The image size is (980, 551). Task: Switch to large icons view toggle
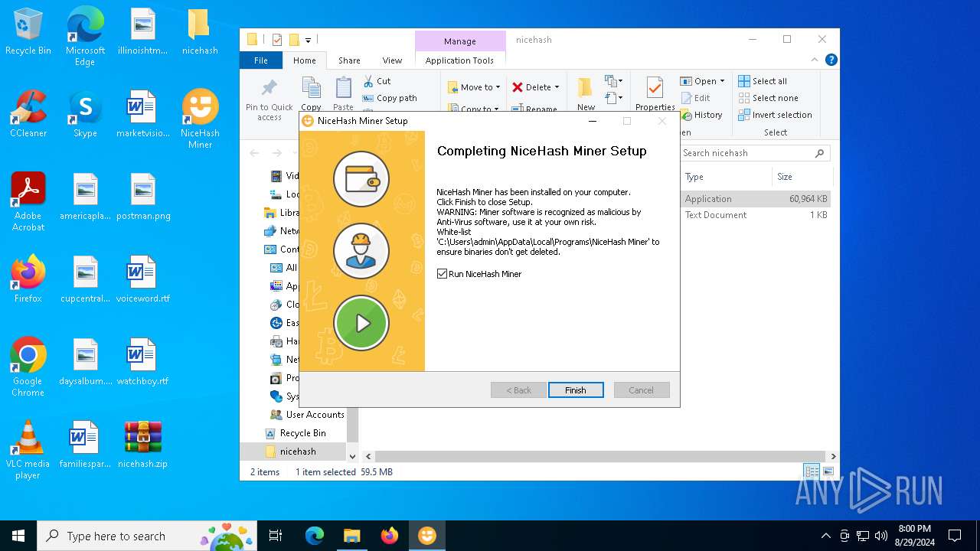828,471
